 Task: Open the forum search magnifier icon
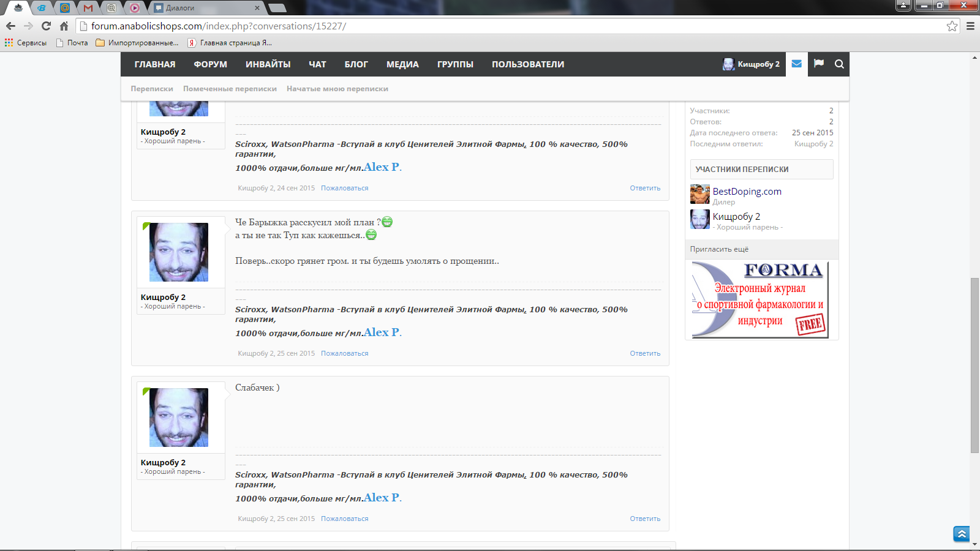click(x=839, y=64)
